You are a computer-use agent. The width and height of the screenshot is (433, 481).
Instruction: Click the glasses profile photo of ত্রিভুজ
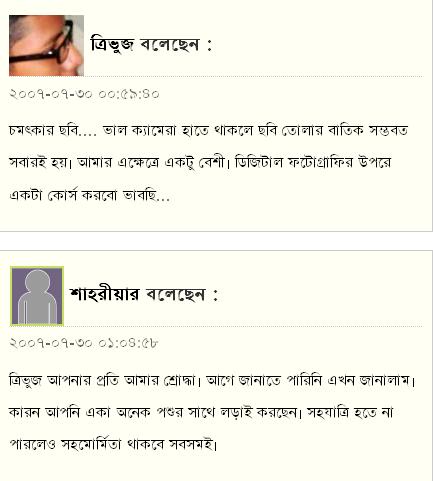click(46, 46)
